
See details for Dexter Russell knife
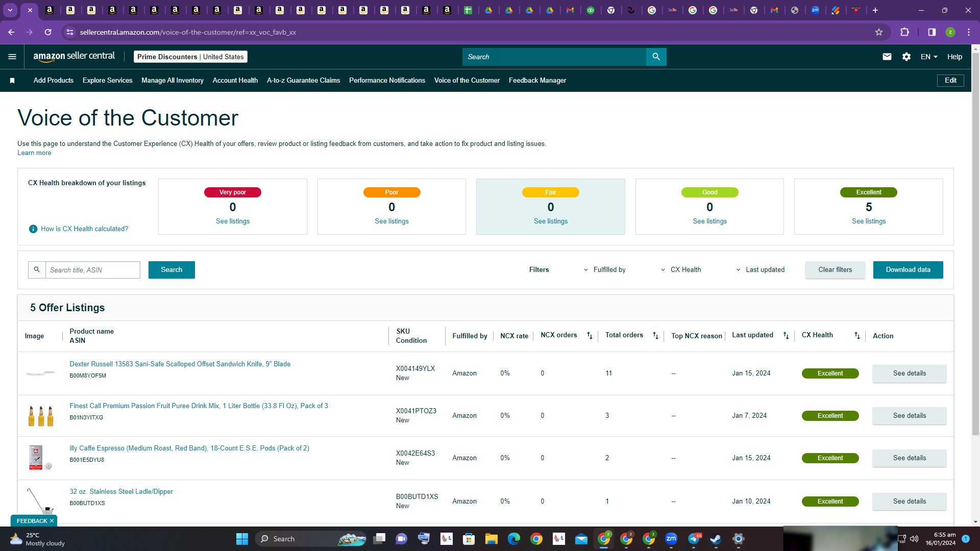(x=910, y=373)
